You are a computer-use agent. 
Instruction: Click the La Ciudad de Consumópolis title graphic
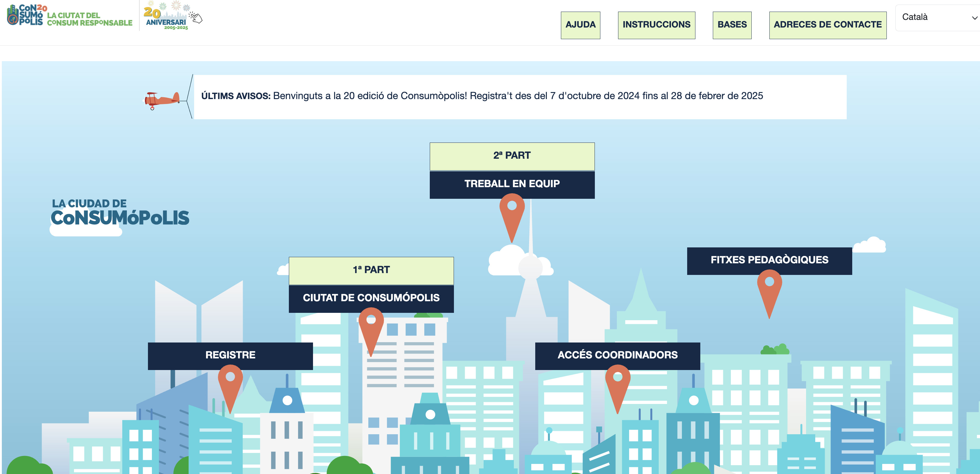coord(120,213)
